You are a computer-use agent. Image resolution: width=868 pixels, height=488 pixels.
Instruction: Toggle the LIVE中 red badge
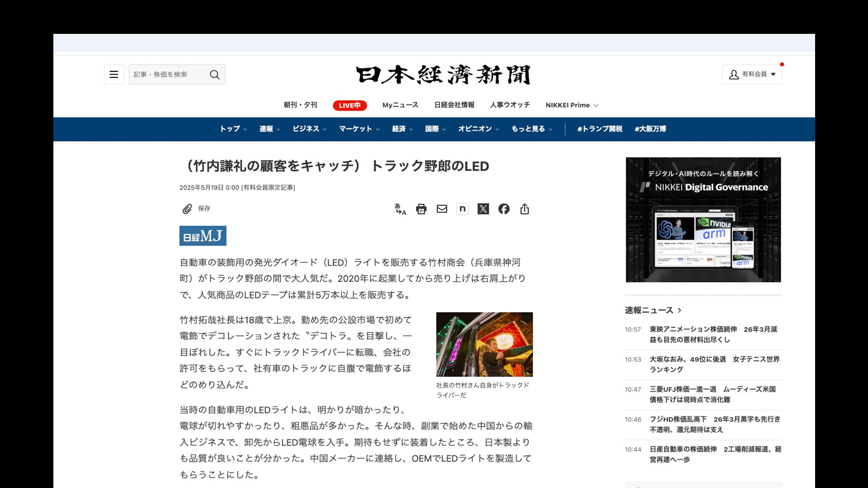pos(349,105)
